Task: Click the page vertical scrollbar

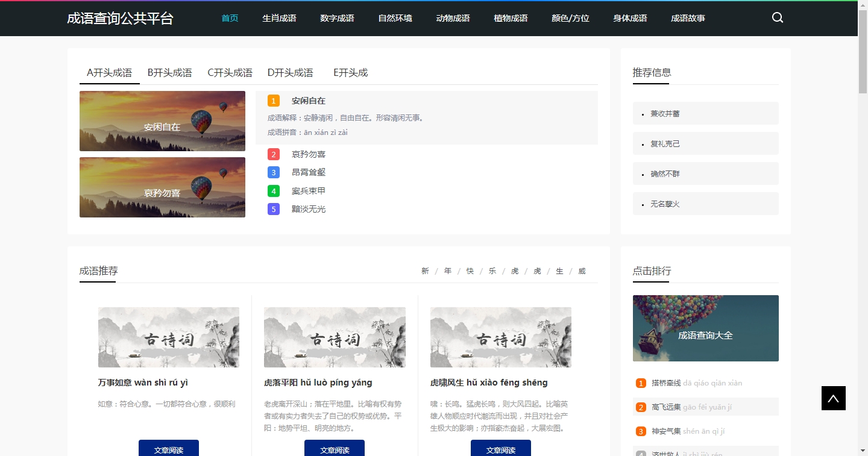Action: (x=863, y=241)
